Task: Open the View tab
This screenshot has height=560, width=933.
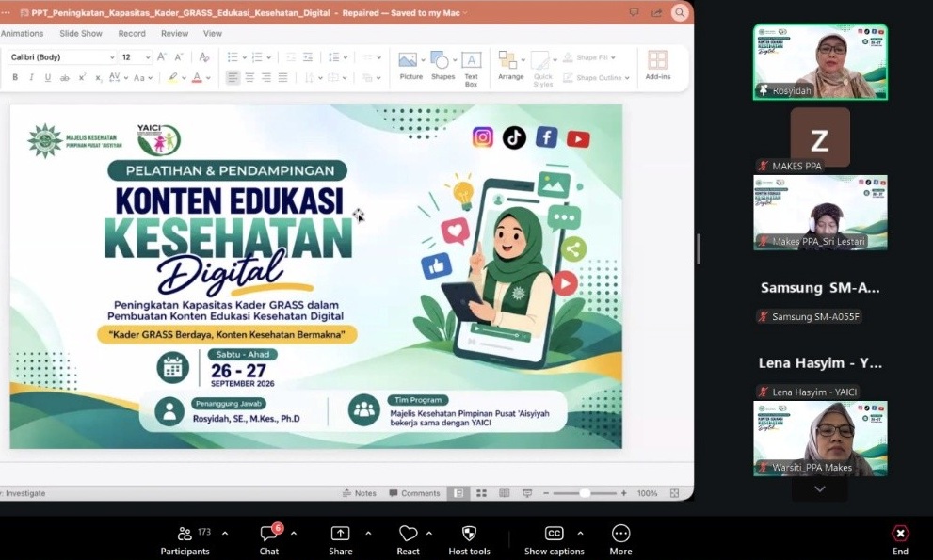Action: 213,33
